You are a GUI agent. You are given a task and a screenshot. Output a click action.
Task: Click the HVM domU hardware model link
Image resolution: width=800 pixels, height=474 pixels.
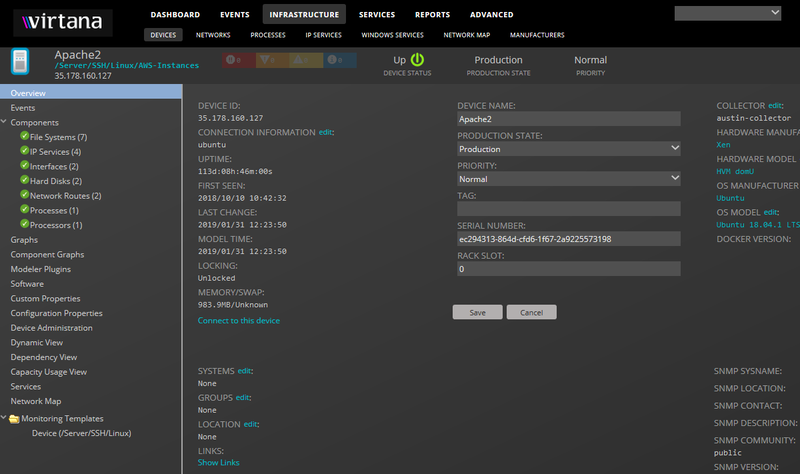[735, 171]
